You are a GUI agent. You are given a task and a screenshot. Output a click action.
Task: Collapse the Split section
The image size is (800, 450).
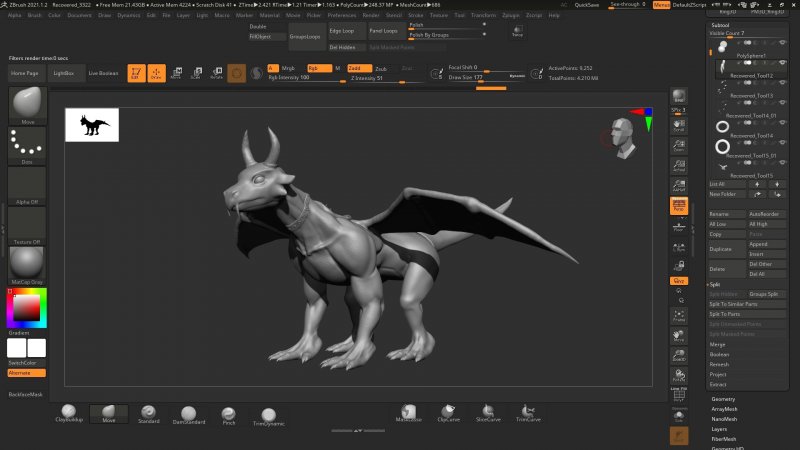[715, 284]
